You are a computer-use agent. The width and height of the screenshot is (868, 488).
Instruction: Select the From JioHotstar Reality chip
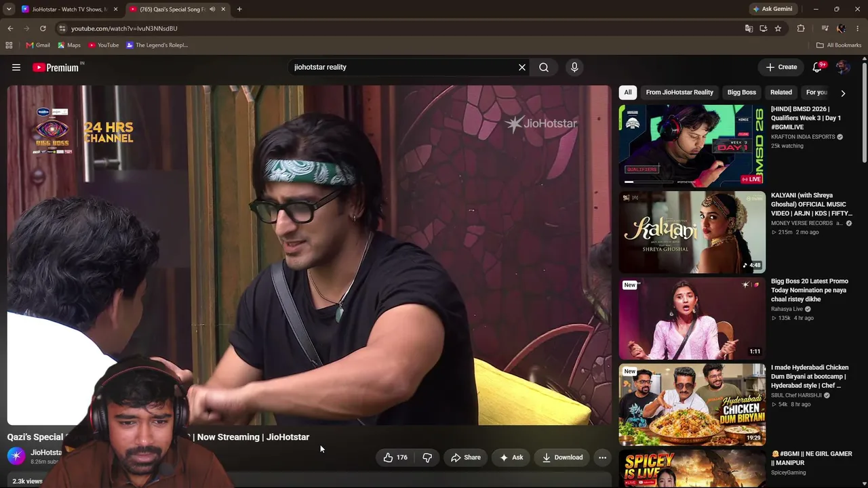pyautogui.click(x=679, y=92)
